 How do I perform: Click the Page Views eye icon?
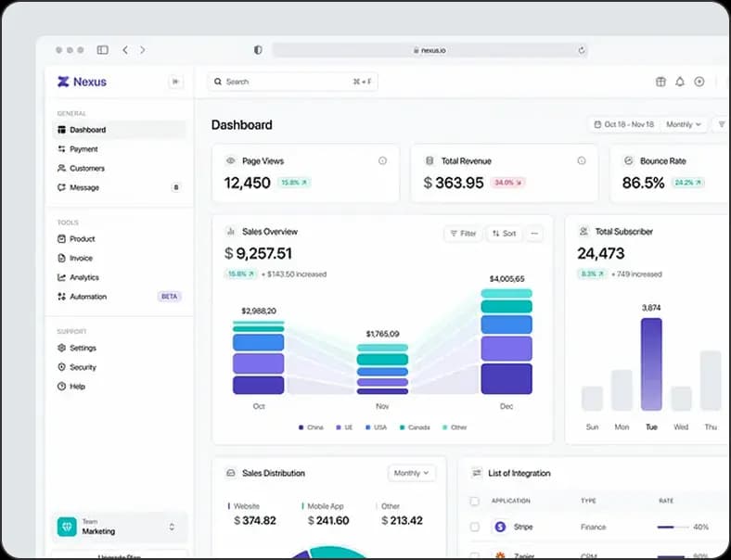coord(230,160)
